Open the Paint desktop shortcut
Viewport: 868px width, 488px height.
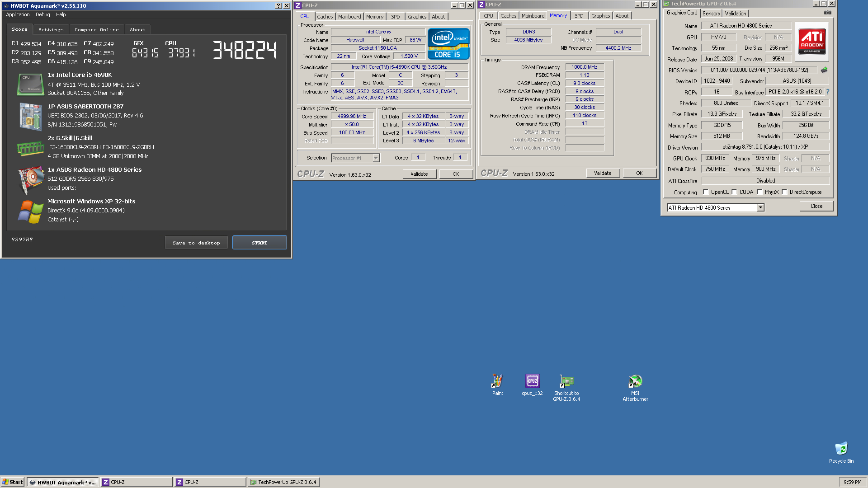pyautogui.click(x=497, y=385)
